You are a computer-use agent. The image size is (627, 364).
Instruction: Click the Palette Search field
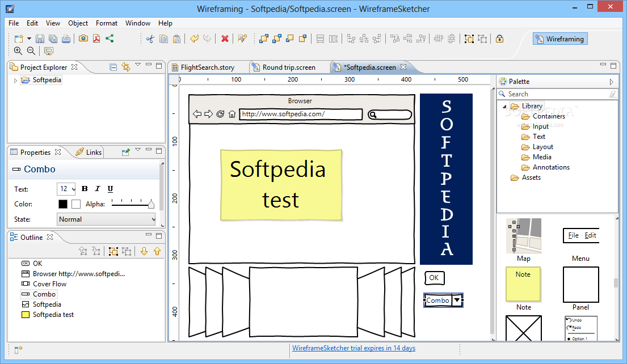point(557,94)
